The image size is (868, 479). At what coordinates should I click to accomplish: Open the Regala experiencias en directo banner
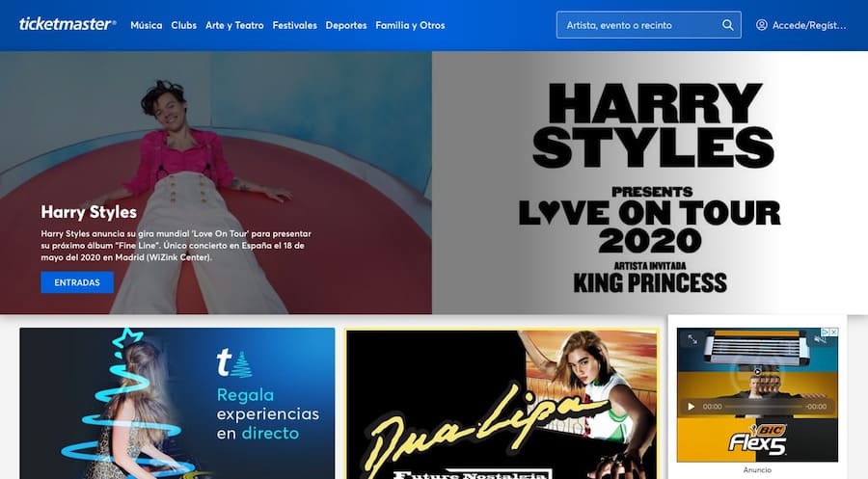[176, 405]
